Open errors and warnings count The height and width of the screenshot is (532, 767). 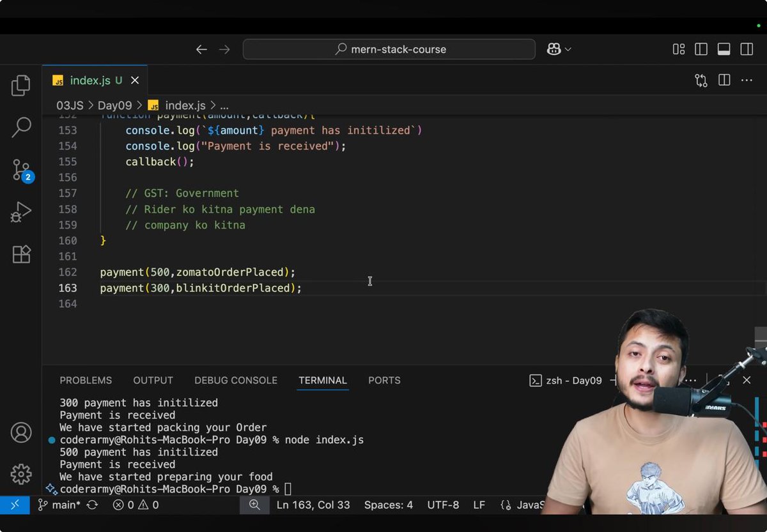pyautogui.click(x=136, y=505)
